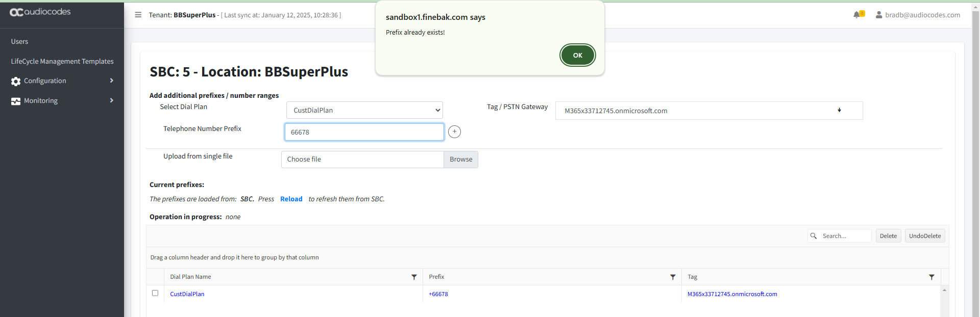Filter the Dial Plan Name column
The height and width of the screenshot is (317, 980).
(414, 277)
